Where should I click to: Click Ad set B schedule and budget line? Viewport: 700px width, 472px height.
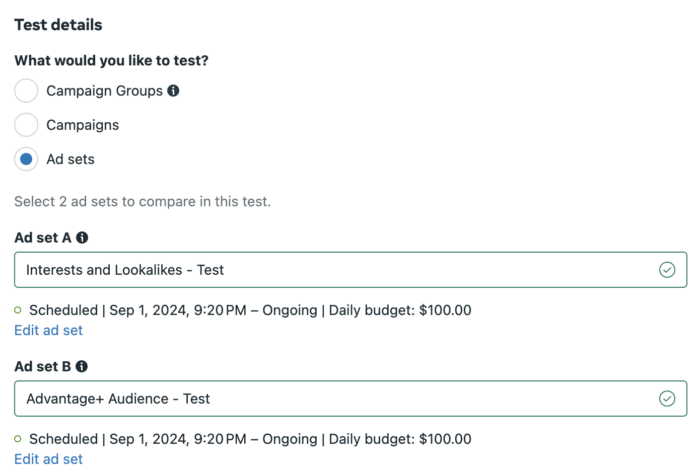(250, 439)
